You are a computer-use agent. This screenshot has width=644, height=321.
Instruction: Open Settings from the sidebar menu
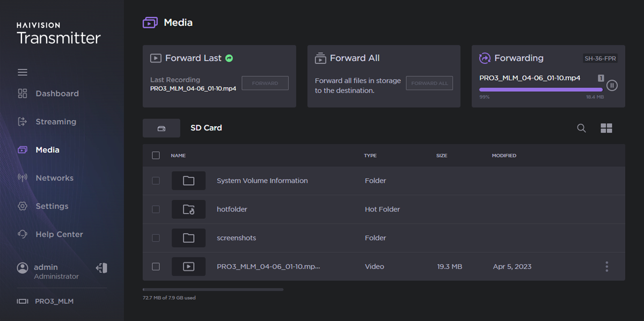click(x=52, y=206)
